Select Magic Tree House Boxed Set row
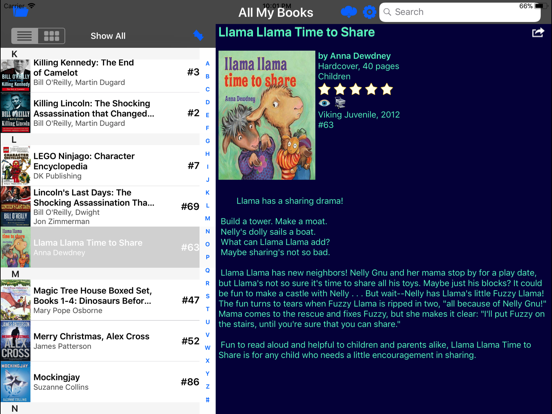 pyautogui.click(x=100, y=300)
